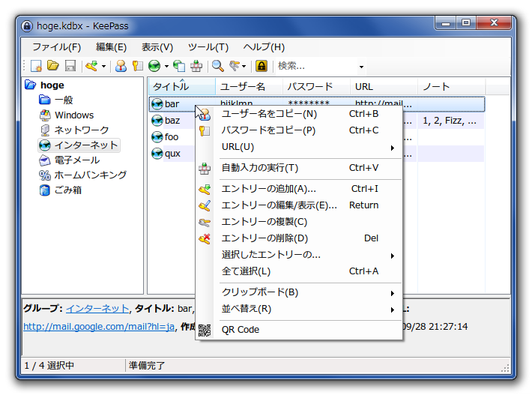532x395 pixels.
Task: Choose 自動入力の実行(T) from context menu
Action: 299,168
